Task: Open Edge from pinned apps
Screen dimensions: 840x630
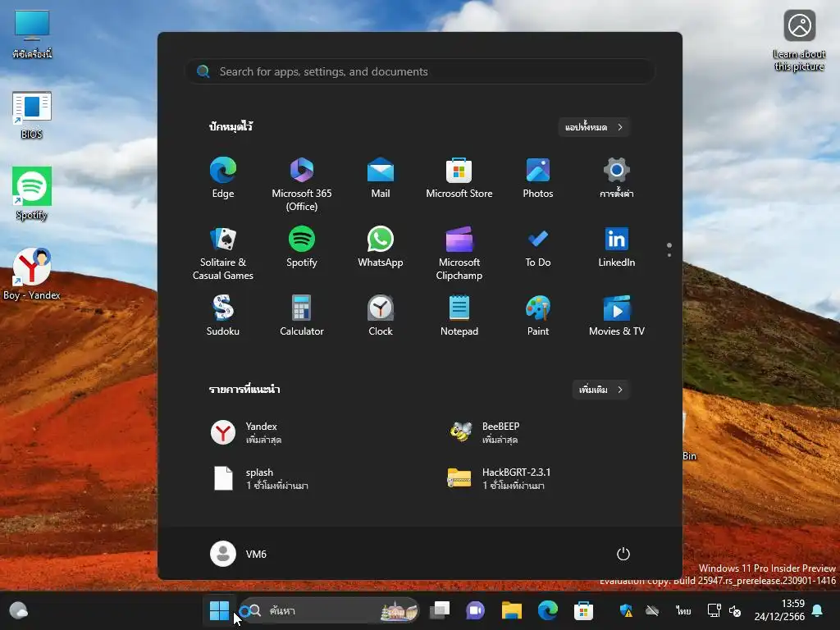Action: tap(223, 178)
